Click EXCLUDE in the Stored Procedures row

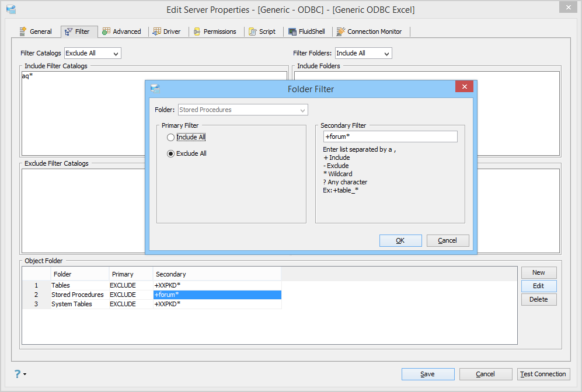coord(131,295)
